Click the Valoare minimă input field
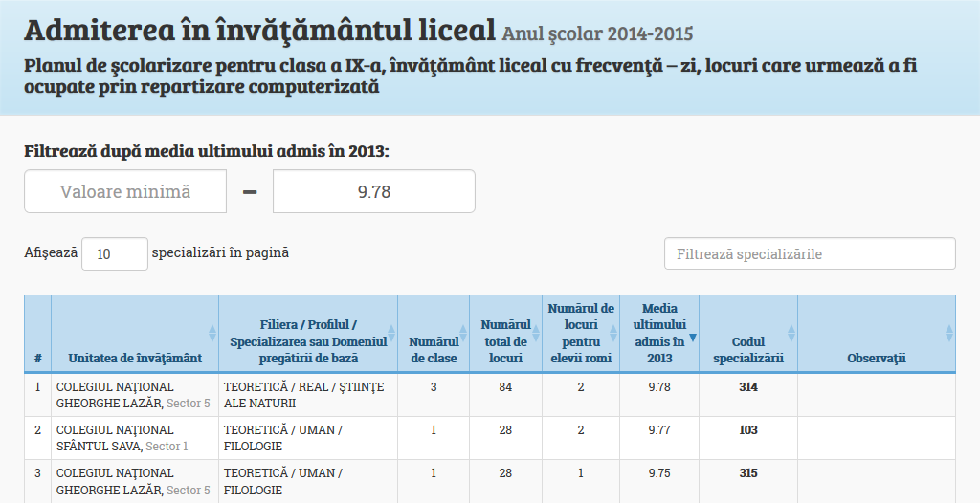This screenshot has height=503, width=980. click(x=125, y=191)
